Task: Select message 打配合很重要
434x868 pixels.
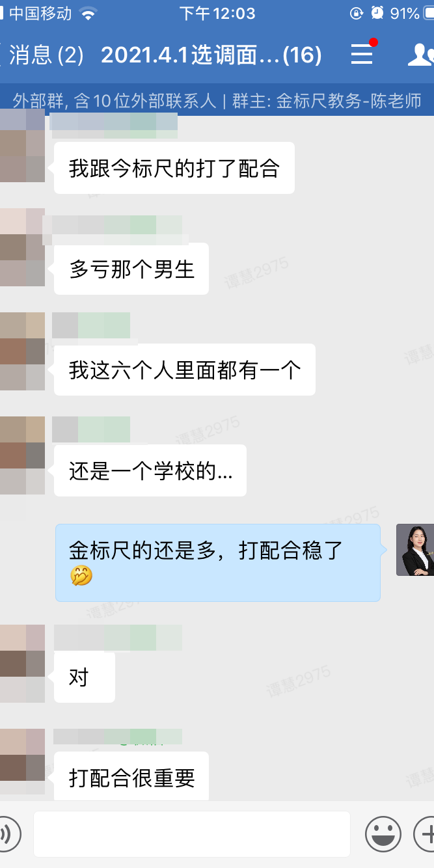Action: tap(131, 777)
